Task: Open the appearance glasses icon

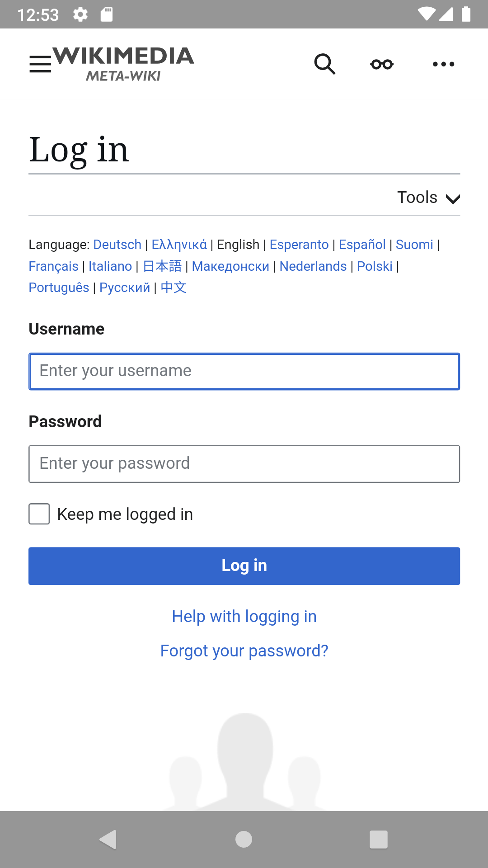Action: 382,64
